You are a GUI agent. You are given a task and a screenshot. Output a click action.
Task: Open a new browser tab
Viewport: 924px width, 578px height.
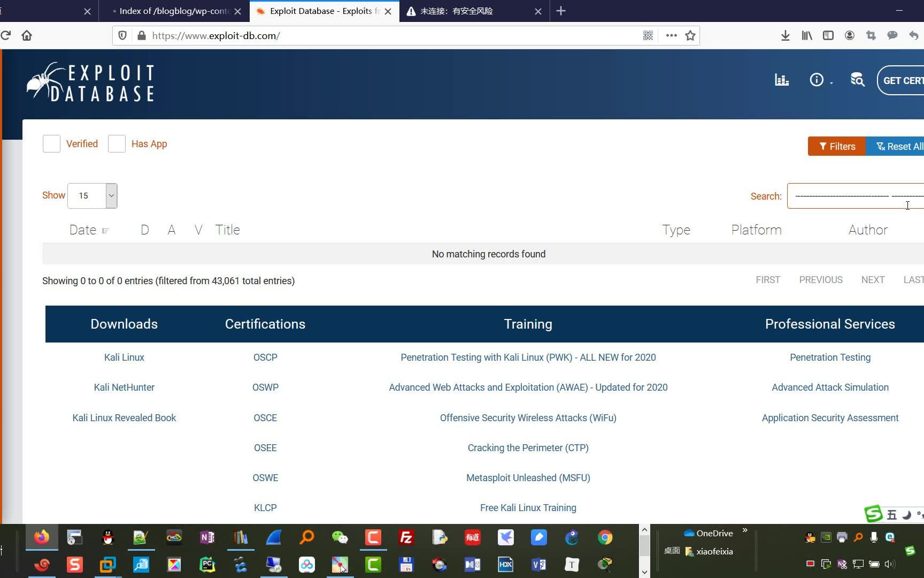tap(561, 11)
